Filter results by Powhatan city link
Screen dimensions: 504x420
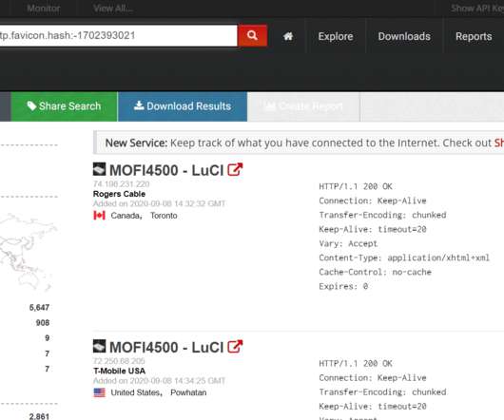[188, 392]
